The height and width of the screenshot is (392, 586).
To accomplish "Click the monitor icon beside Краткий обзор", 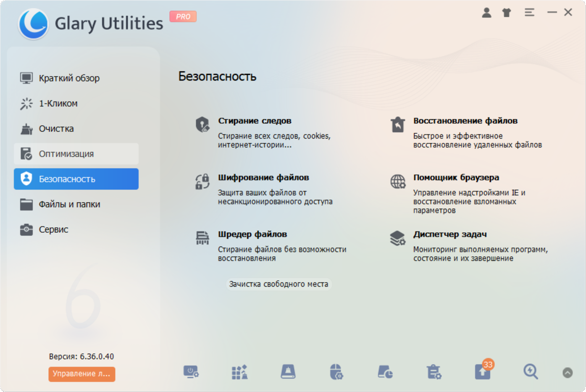I will [x=26, y=78].
